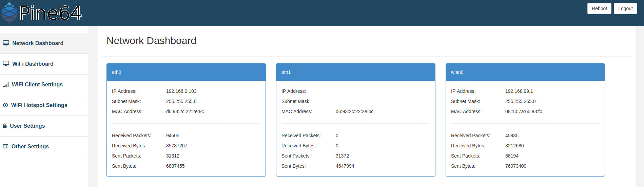Click the signal bars icon for WiFi Client Settings

(6, 84)
